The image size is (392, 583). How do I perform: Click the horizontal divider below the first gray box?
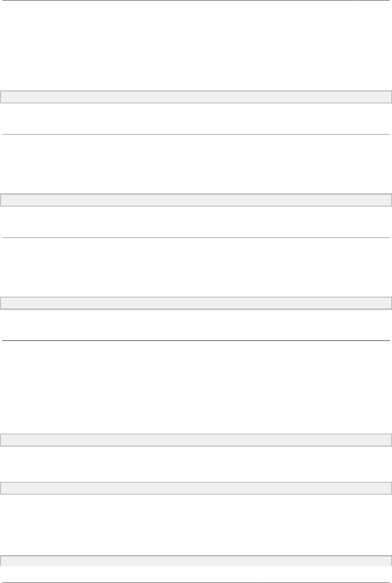click(196, 134)
